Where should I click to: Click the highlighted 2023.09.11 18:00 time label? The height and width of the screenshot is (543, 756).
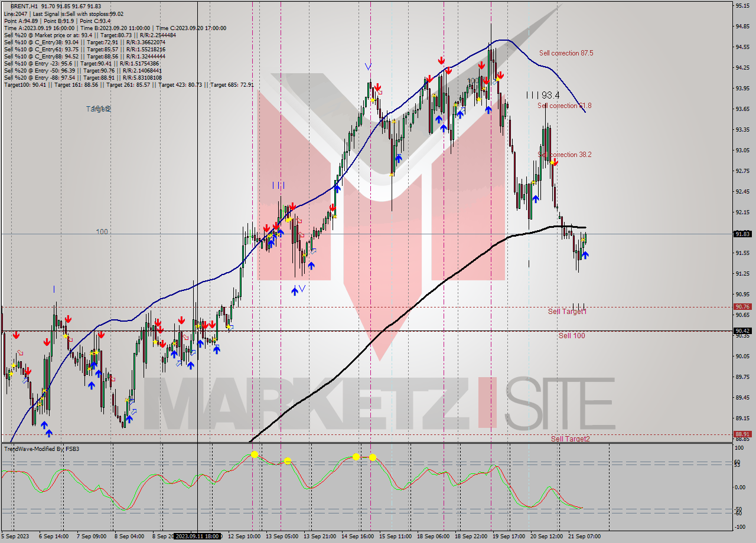coord(197,537)
